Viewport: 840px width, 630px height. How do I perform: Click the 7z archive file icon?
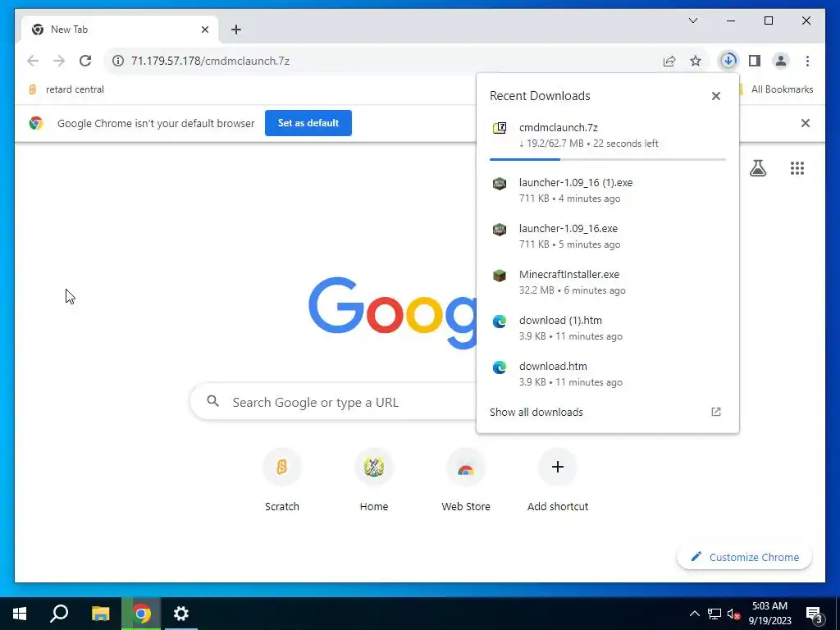(x=500, y=128)
